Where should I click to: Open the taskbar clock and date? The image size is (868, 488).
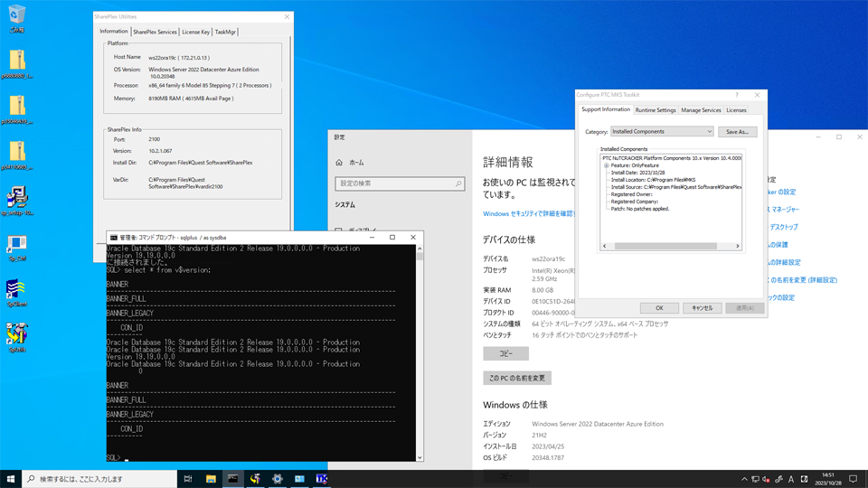point(828,479)
